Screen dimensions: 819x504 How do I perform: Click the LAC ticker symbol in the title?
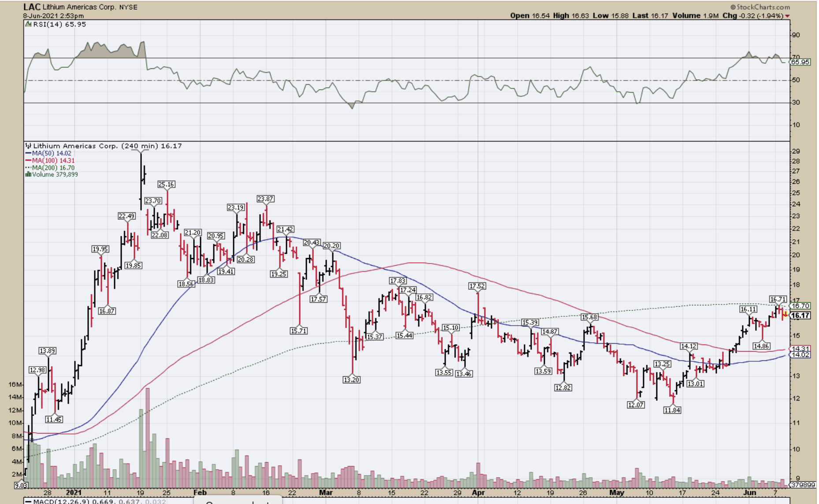32,7
